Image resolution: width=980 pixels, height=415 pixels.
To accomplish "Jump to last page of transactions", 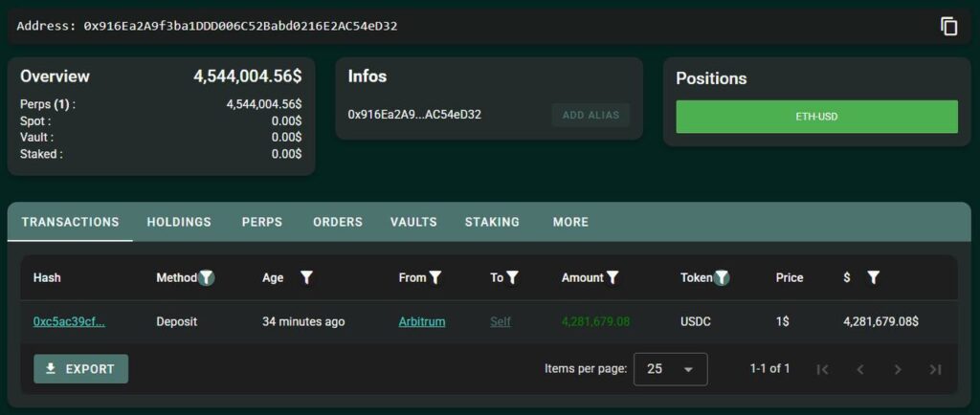I will pos(935,369).
